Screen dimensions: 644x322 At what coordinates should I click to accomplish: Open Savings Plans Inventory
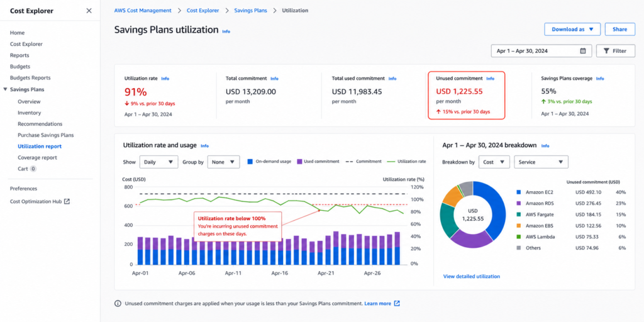pyautogui.click(x=29, y=113)
